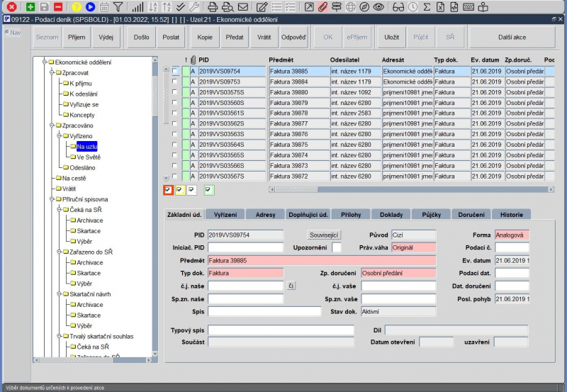Image resolution: width=567 pixels, height=392 pixels.
Task: Toggle the Upozornění checkbox
Action: pos(337,247)
